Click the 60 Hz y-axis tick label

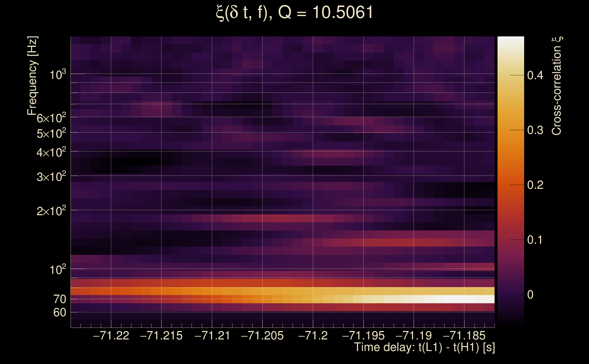[x=59, y=313]
